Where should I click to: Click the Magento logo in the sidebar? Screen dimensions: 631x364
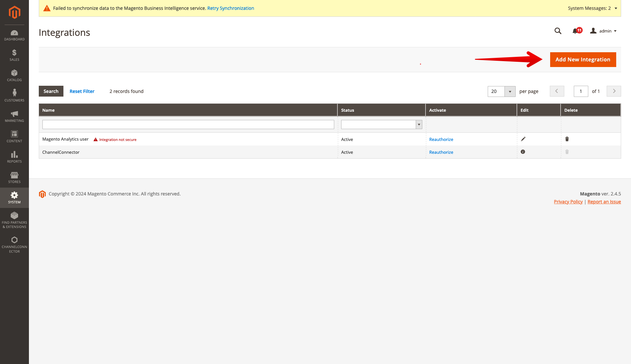14,12
